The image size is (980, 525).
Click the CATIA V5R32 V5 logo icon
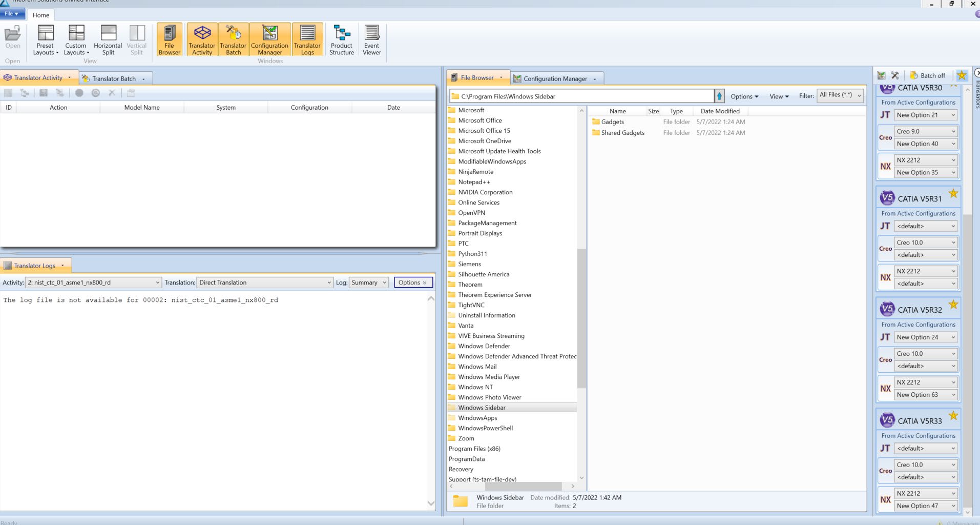[x=887, y=309]
